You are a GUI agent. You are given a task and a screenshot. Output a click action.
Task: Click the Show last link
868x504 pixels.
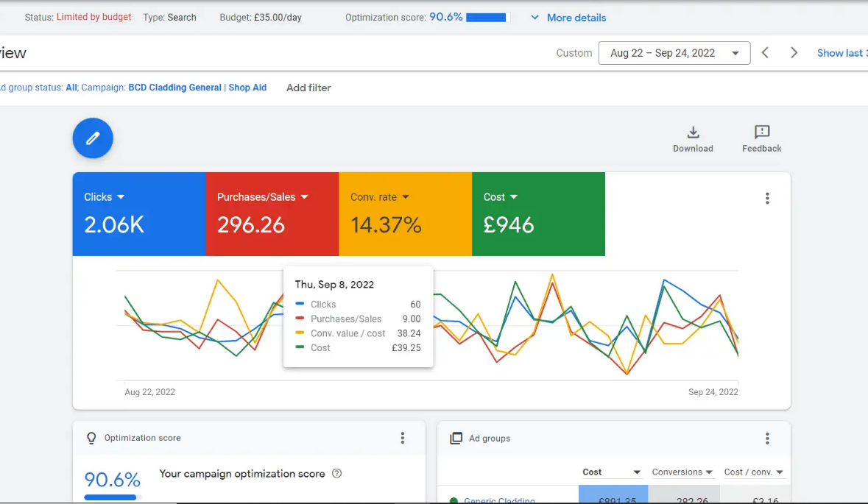[842, 53]
